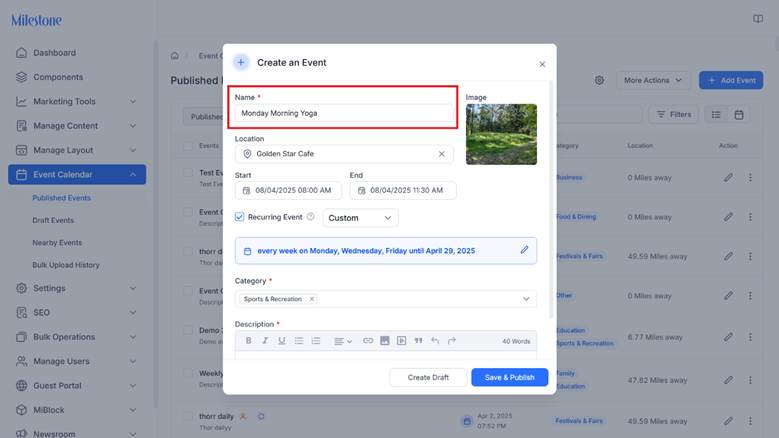This screenshot has height=438, width=779.
Task: Select the Weekly event row checkbox
Action: [188, 373]
